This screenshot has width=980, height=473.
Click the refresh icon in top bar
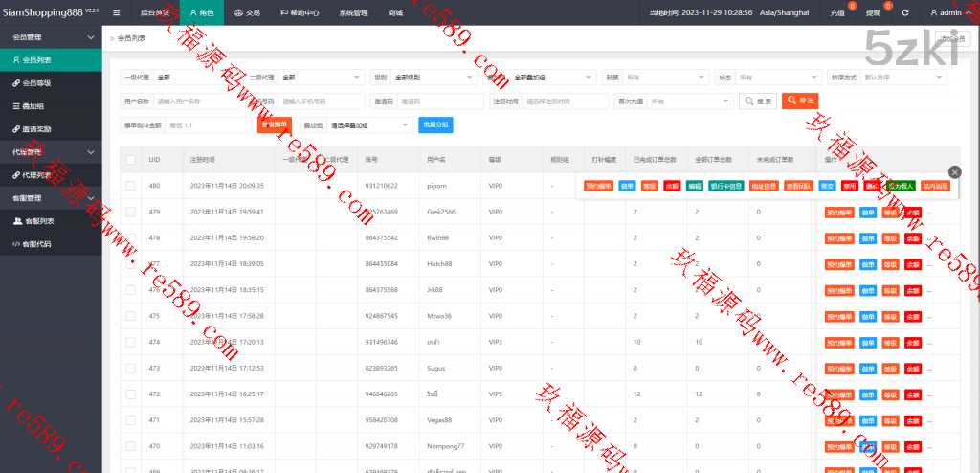point(905,12)
